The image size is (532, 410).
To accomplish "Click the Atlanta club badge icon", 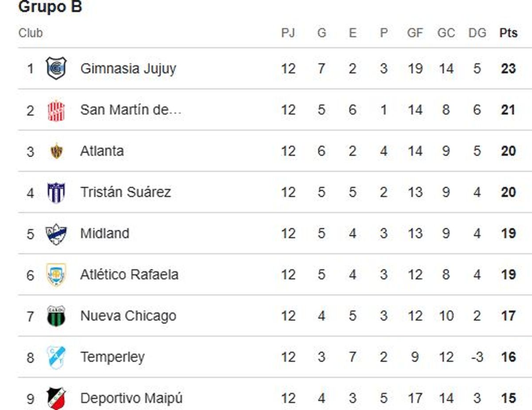I will click(x=56, y=151).
